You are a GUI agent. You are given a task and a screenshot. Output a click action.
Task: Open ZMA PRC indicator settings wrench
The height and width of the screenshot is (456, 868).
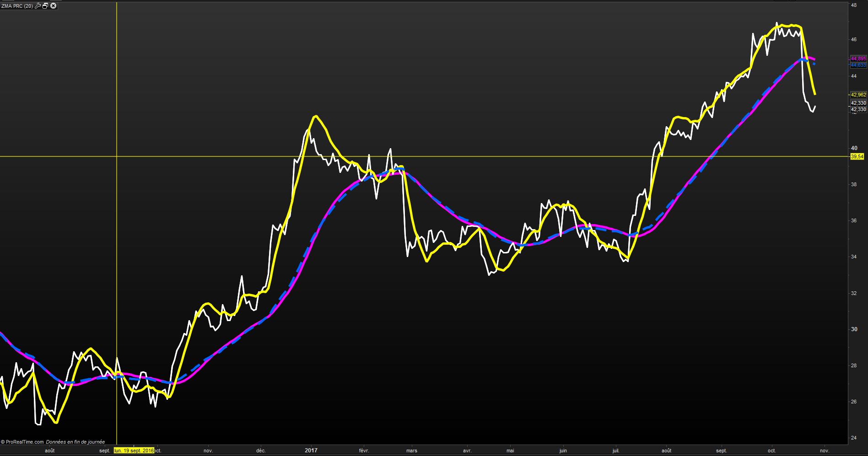[38, 6]
